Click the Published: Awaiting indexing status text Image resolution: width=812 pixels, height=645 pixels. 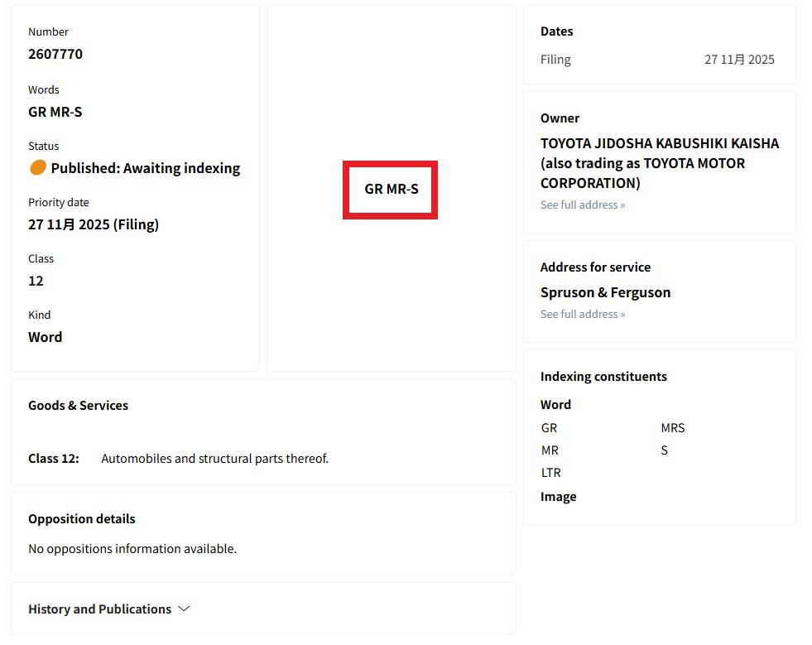[146, 168]
